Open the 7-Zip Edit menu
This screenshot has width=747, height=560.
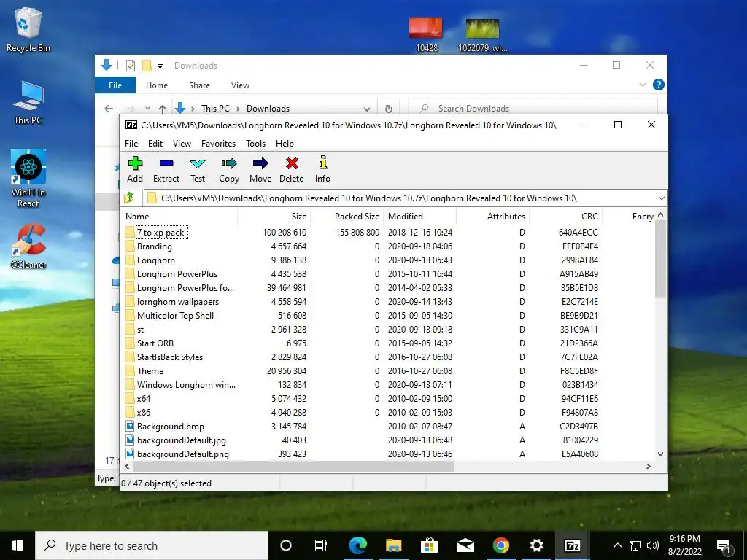click(x=155, y=144)
